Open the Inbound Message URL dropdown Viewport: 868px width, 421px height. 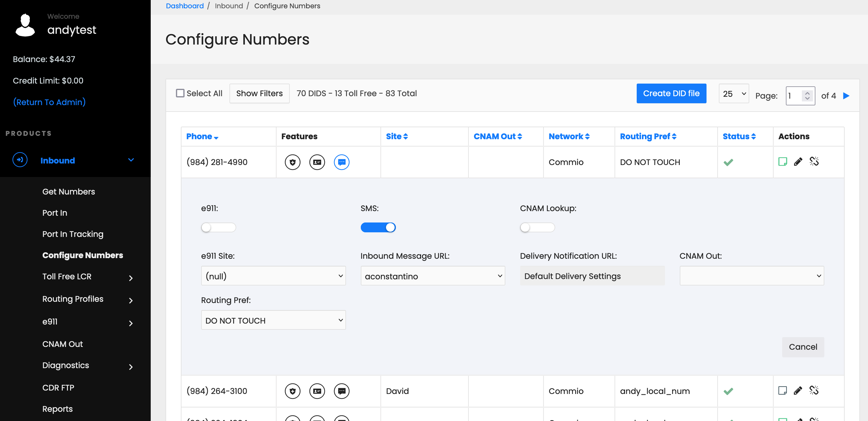click(x=433, y=276)
